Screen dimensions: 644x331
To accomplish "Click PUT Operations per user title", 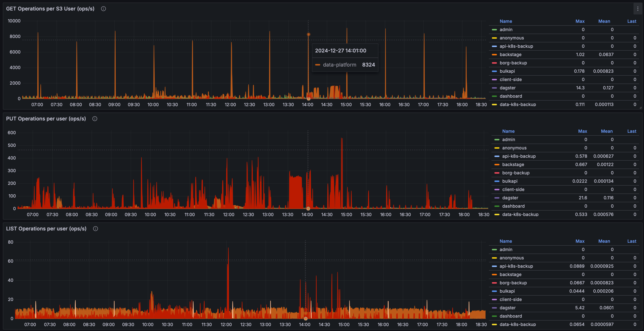I will pyautogui.click(x=46, y=119).
